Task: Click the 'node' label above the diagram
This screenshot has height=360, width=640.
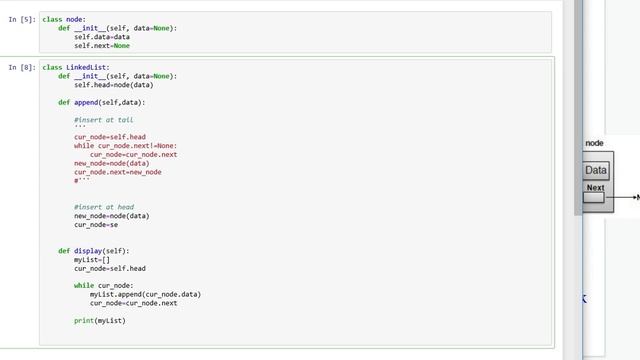Action: [x=594, y=143]
